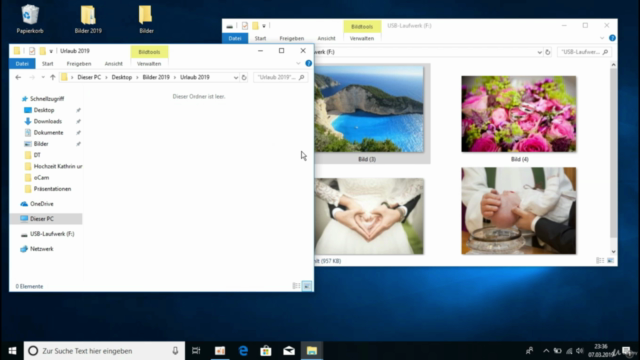Screen dimensions: 640x360
Task: Switch Urlaub 2019 to details view
Action: click(x=296, y=286)
